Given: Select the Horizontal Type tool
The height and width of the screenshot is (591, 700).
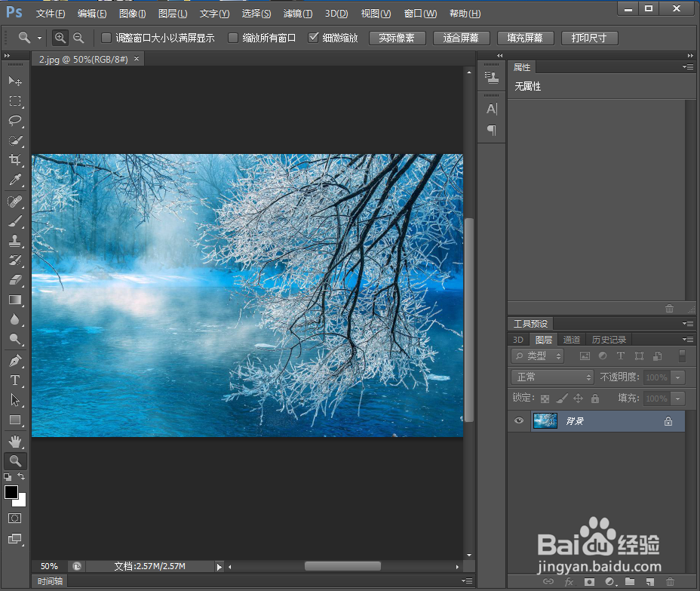Looking at the screenshot, I should [15, 380].
